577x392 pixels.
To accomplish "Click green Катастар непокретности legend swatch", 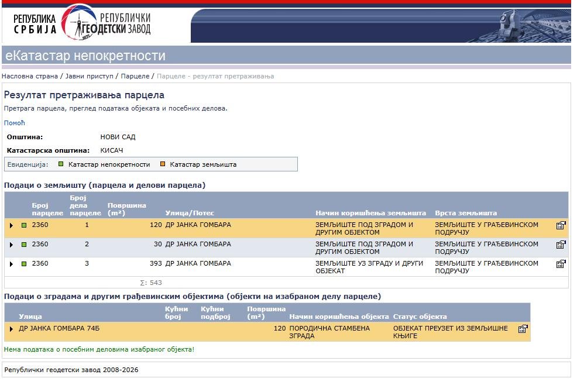I will click(x=61, y=165).
